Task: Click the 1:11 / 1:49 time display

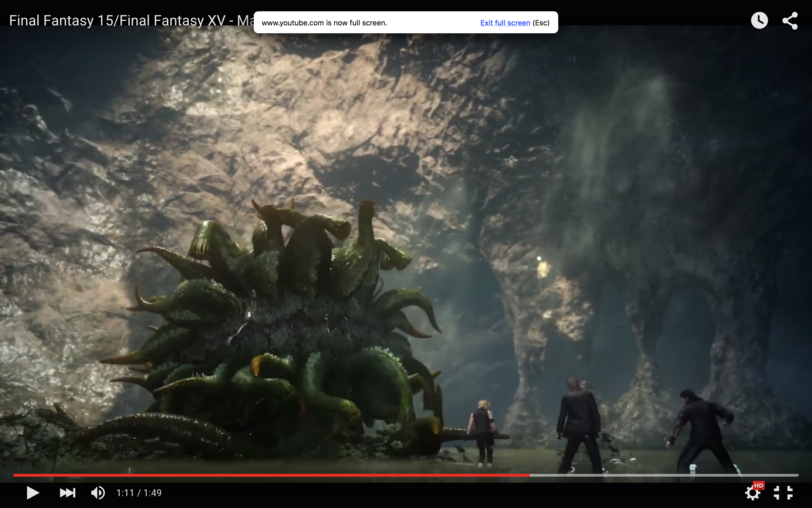Action: pos(139,493)
